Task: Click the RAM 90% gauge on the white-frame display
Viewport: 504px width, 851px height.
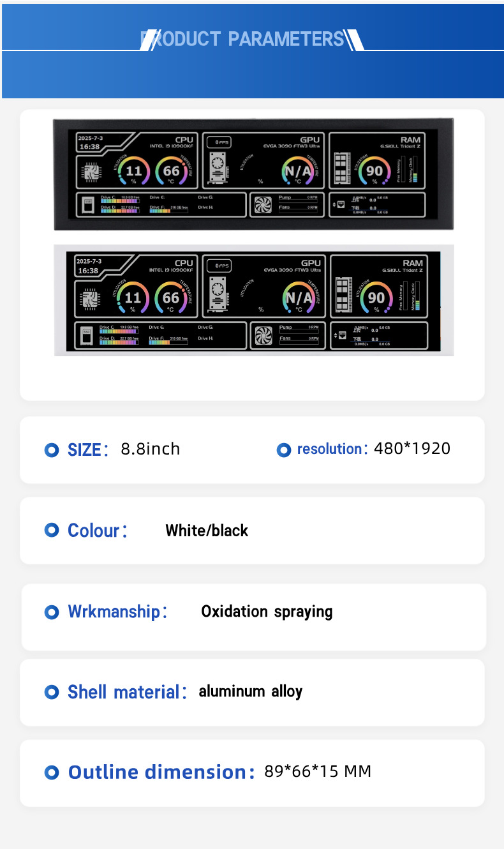Action: tap(376, 297)
